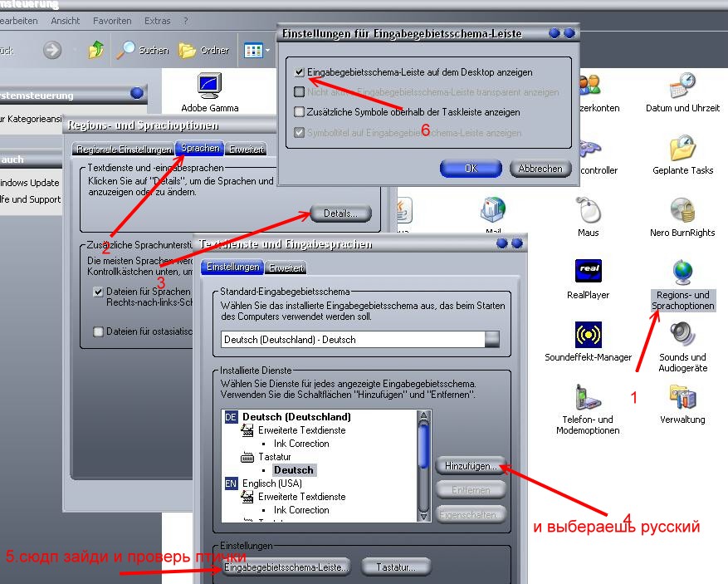The width and height of the screenshot is (728, 584).
Task: Select Einstellungen tab in Textdienste dialog
Action: tap(232, 267)
